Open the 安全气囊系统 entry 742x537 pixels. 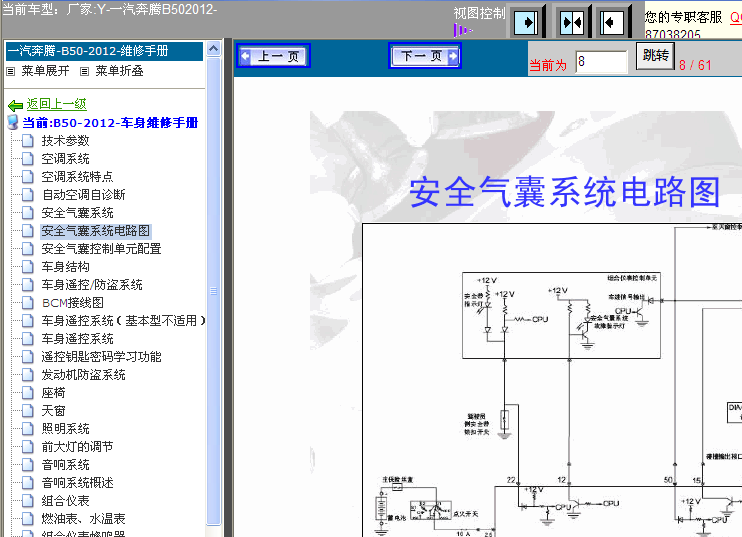pos(77,212)
